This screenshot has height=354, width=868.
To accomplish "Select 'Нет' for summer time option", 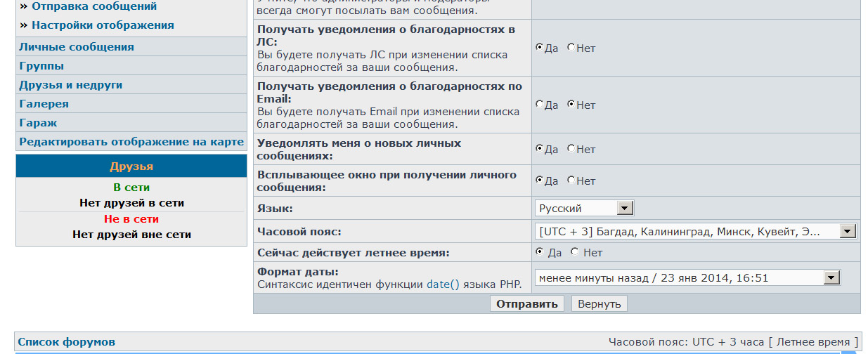I will 575,251.
